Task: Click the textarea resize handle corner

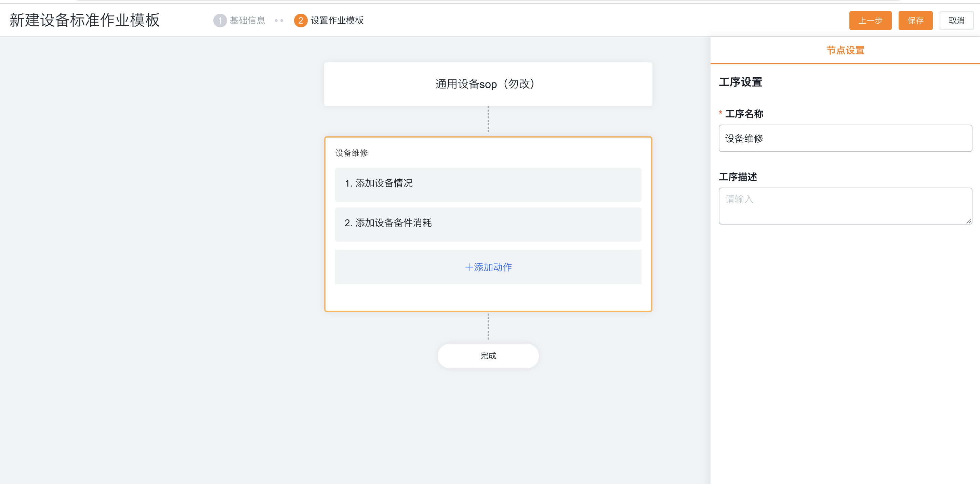Action: pos(969,221)
